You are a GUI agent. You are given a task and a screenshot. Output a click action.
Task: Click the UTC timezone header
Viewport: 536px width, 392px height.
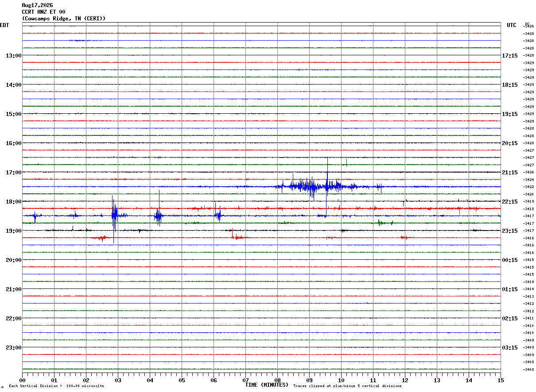(x=512, y=25)
